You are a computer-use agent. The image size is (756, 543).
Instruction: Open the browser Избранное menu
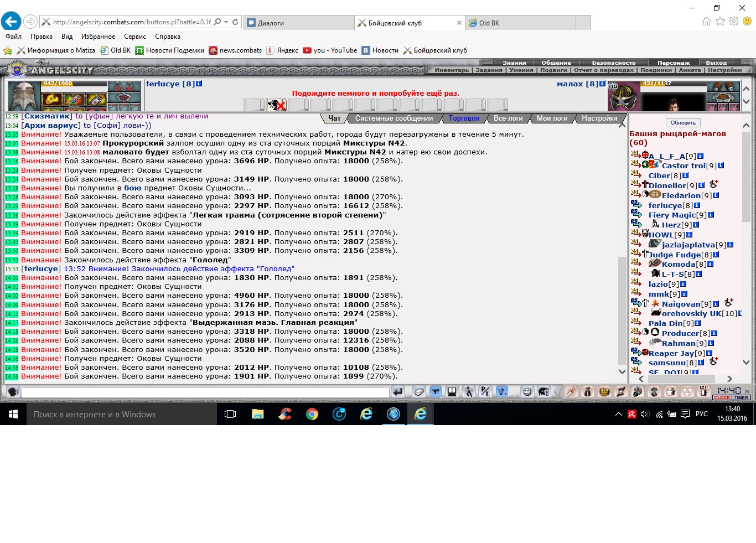point(98,37)
